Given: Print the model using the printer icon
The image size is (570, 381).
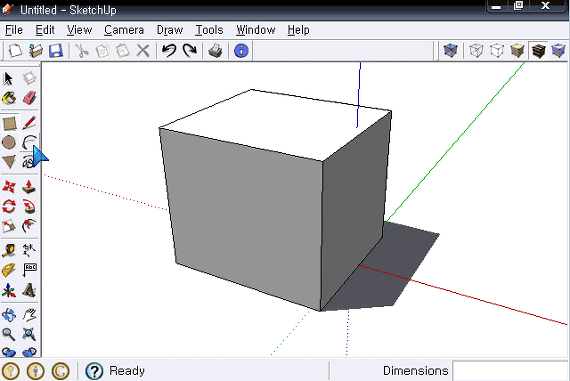Looking at the screenshot, I should click(216, 51).
